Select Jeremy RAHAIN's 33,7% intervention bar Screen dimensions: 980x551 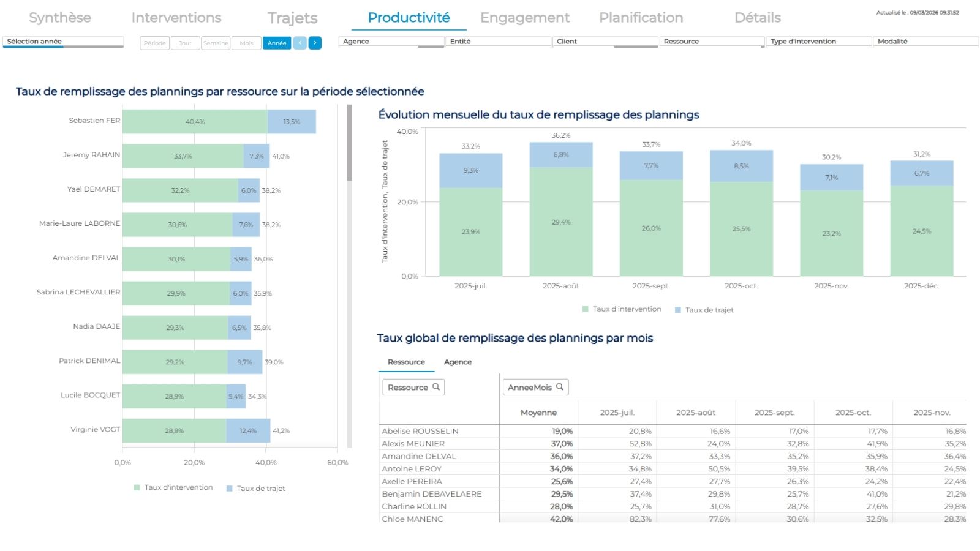(x=183, y=156)
